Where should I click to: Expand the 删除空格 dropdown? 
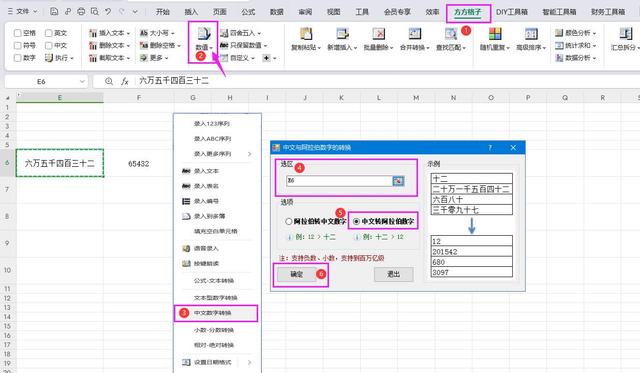pyautogui.click(x=179, y=46)
